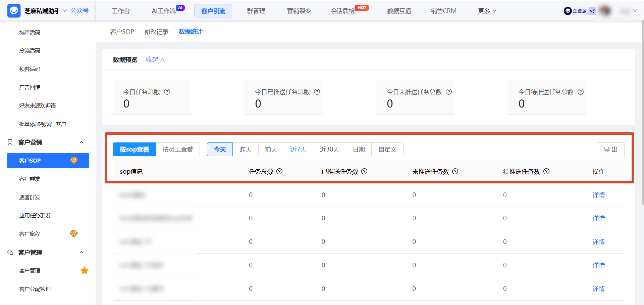
Task: Select the 近7天 time filter
Action: [x=299, y=149]
